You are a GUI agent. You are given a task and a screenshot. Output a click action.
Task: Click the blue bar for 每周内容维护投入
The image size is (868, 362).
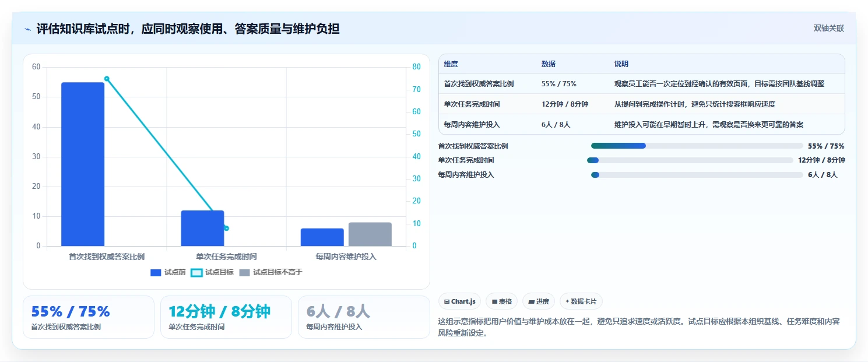click(322, 237)
